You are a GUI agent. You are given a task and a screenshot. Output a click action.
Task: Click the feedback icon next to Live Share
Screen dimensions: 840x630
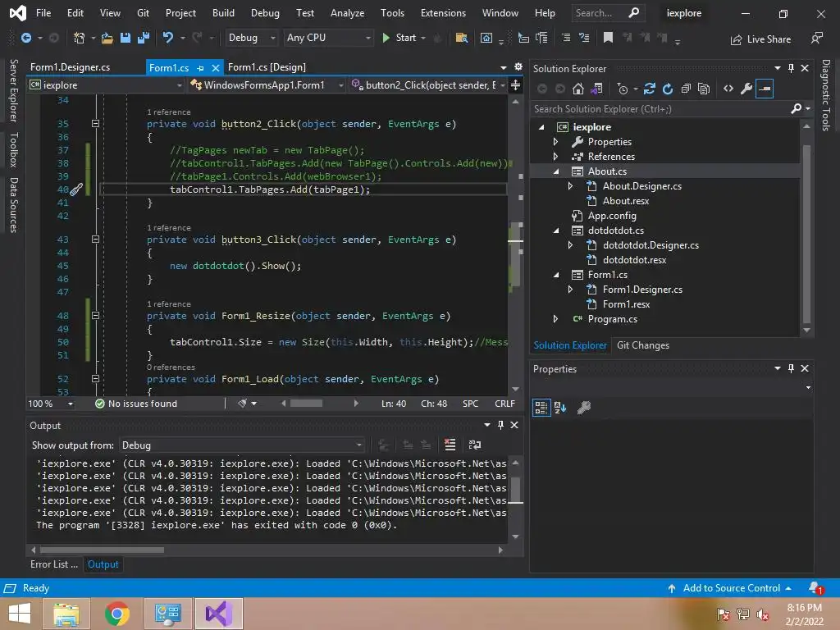click(x=816, y=38)
